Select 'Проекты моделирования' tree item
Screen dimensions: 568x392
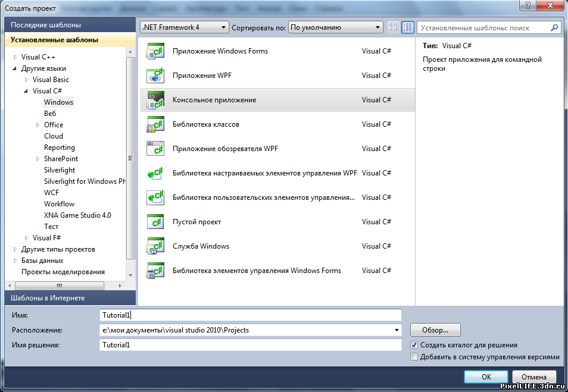tap(63, 272)
